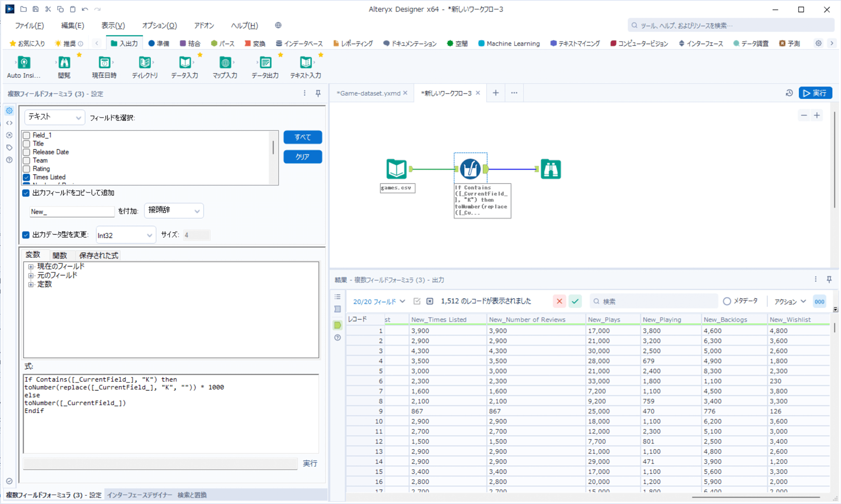Open the テキスト field type dropdown
This screenshot has height=504, width=841.
pos(55,117)
